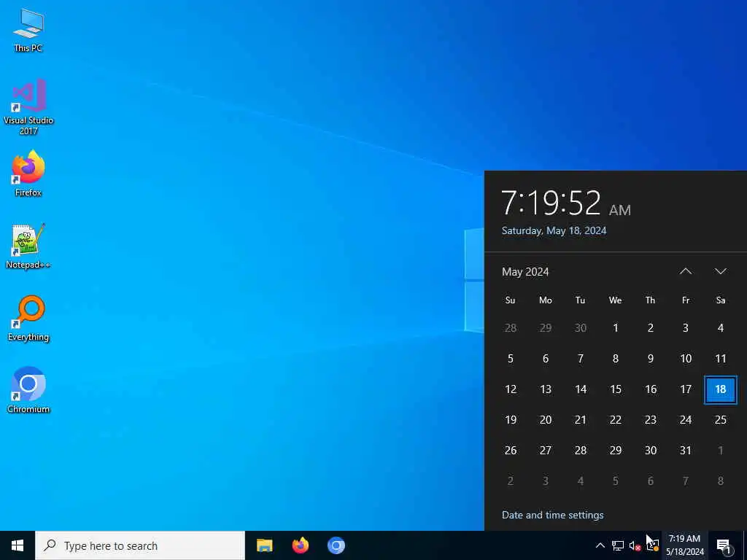Screen dimensions: 747x560
Task: Open the Action Center notifications icon
Action: pos(724,545)
